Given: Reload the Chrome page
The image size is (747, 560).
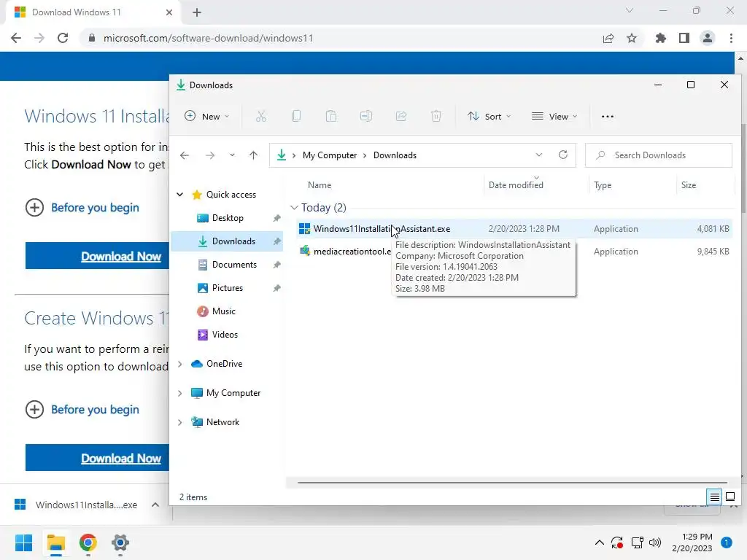Looking at the screenshot, I should pyautogui.click(x=63, y=38).
